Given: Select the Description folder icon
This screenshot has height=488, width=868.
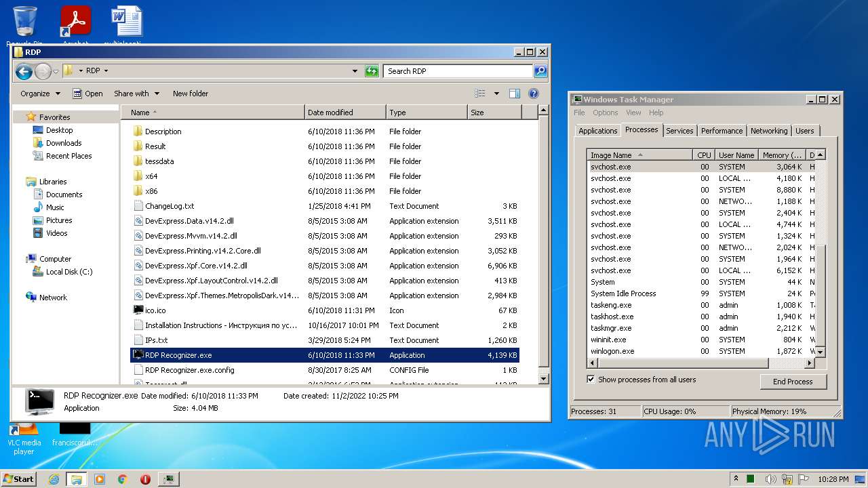Looking at the screenshot, I should click(x=138, y=131).
